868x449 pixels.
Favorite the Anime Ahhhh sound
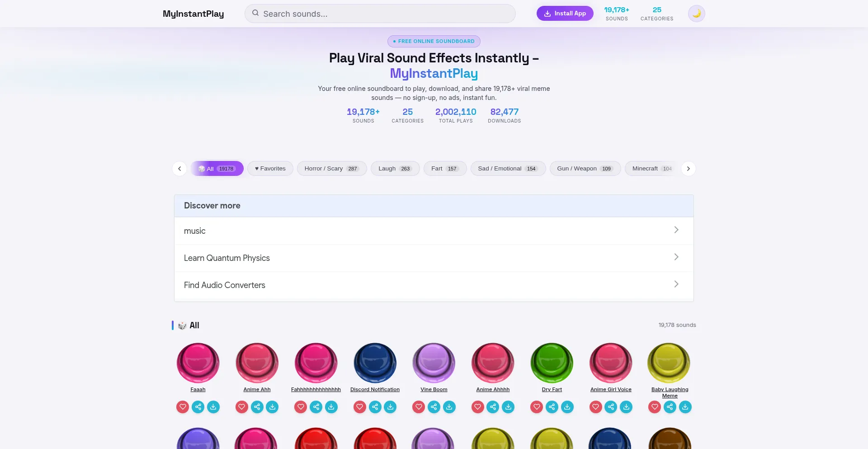(478, 407)
